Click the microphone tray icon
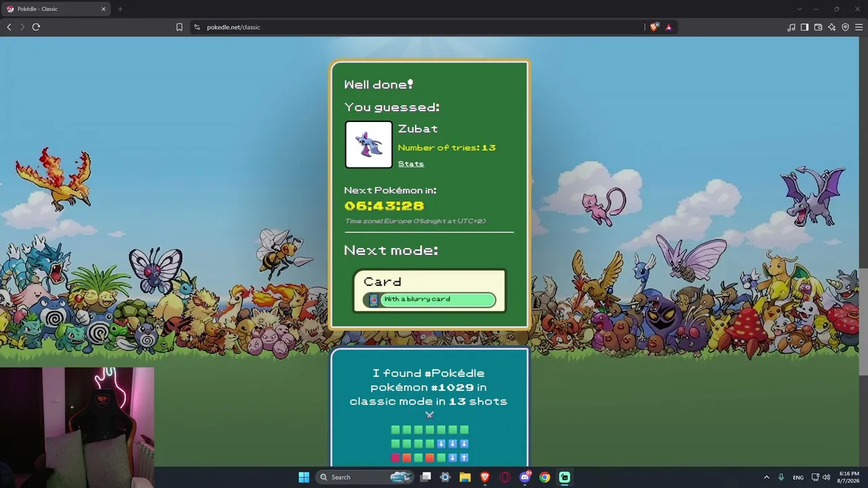 781,477
